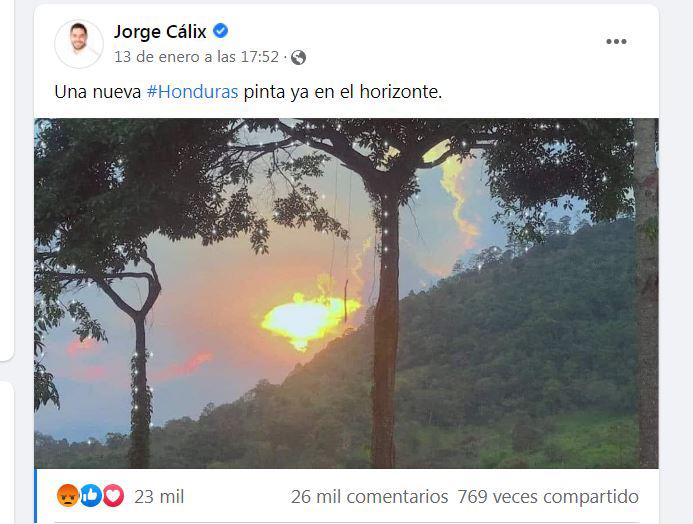Open the #Honduras hashtag link

192,92
